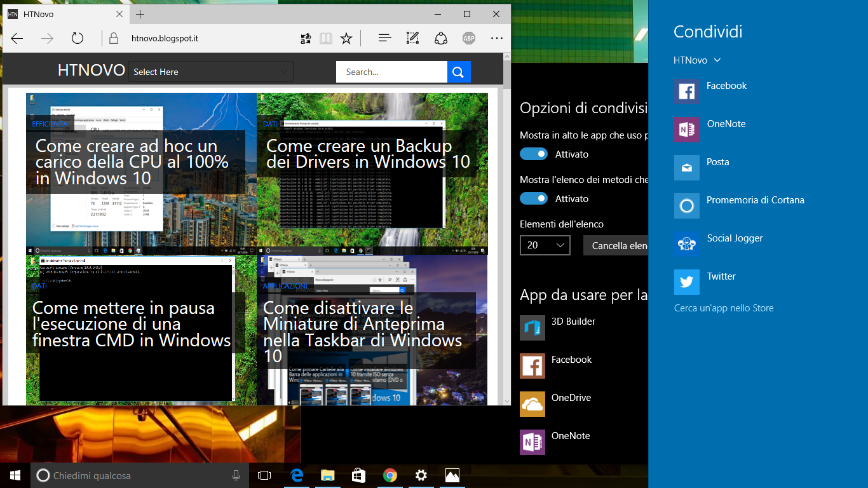Open the Edge Hub lines icon

[x=384, y=38]
